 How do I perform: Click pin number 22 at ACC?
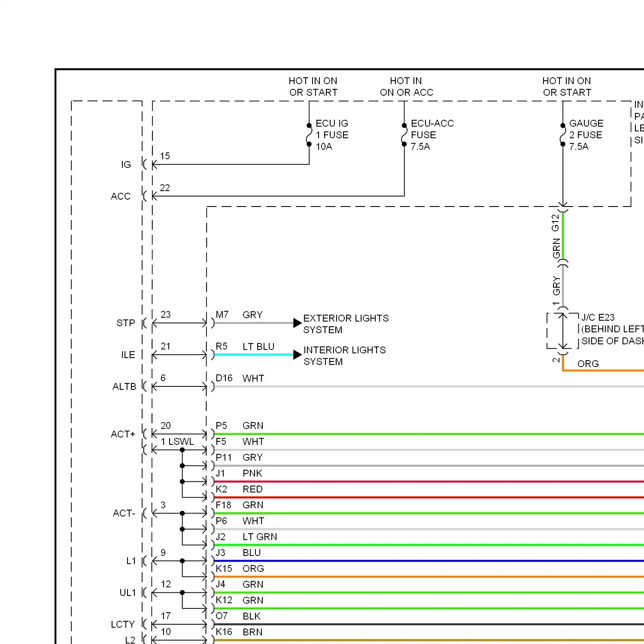tap(165, 188)
